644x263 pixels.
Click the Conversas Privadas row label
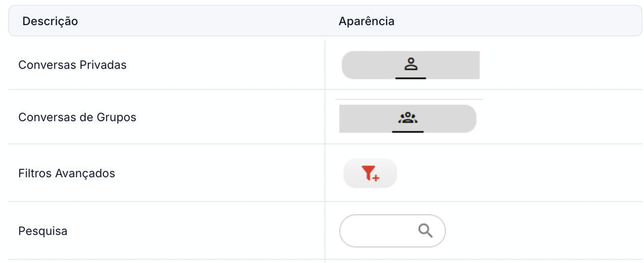click(72, 65)
